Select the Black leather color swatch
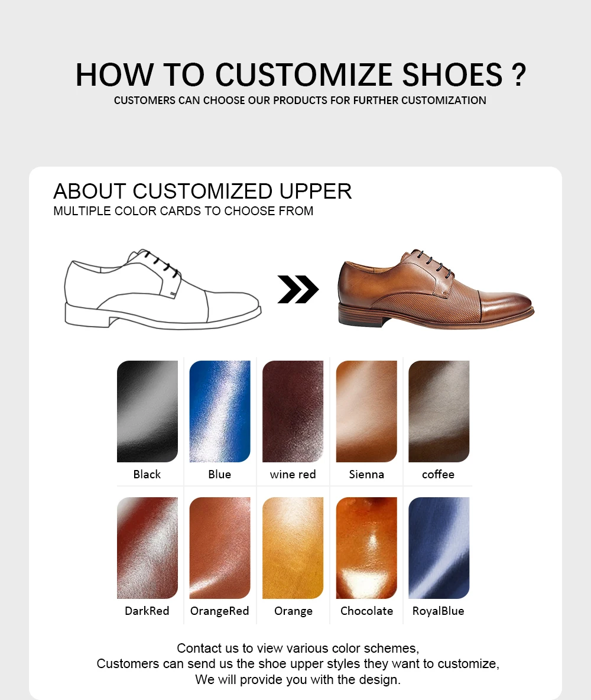Screen dimensions: 591x700 (x=147, y=411)
